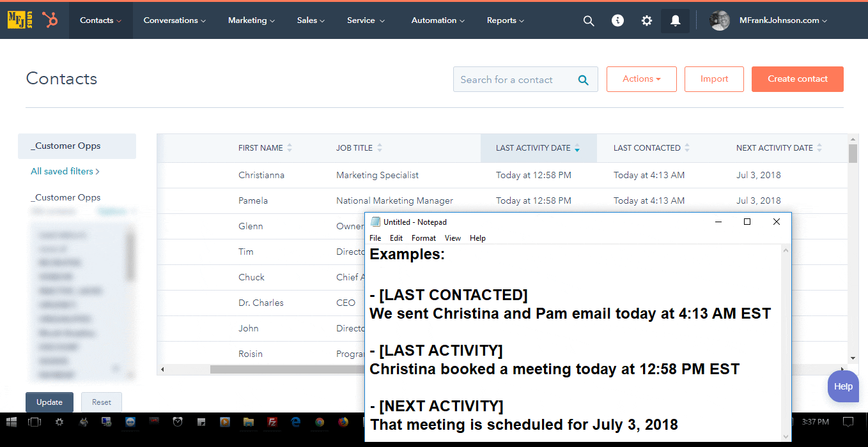Viewport: 868px width, 447px height.
Task: Open Firefox from the taskbar
Action: (342, 421)
